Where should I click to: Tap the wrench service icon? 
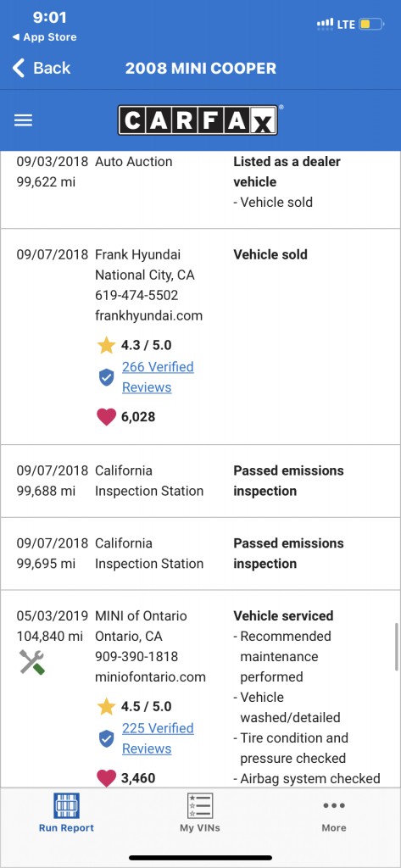[31, 662]
